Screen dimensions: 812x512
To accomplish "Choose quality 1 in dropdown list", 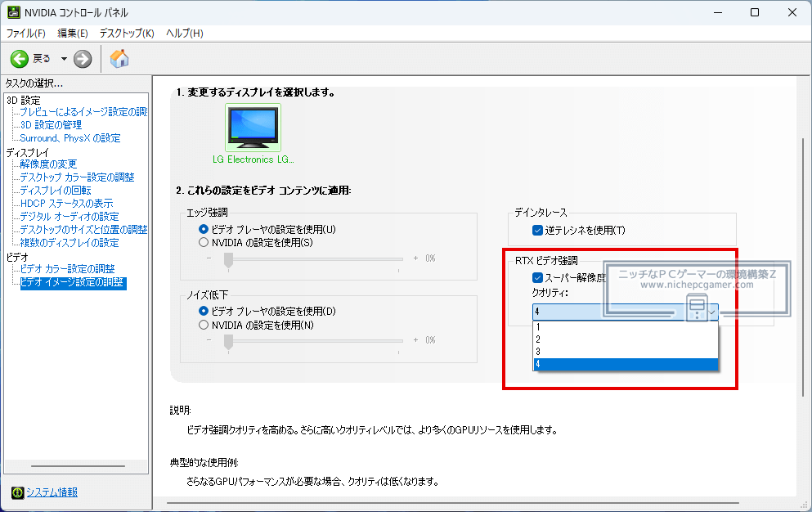I will [x=626, y=327].
